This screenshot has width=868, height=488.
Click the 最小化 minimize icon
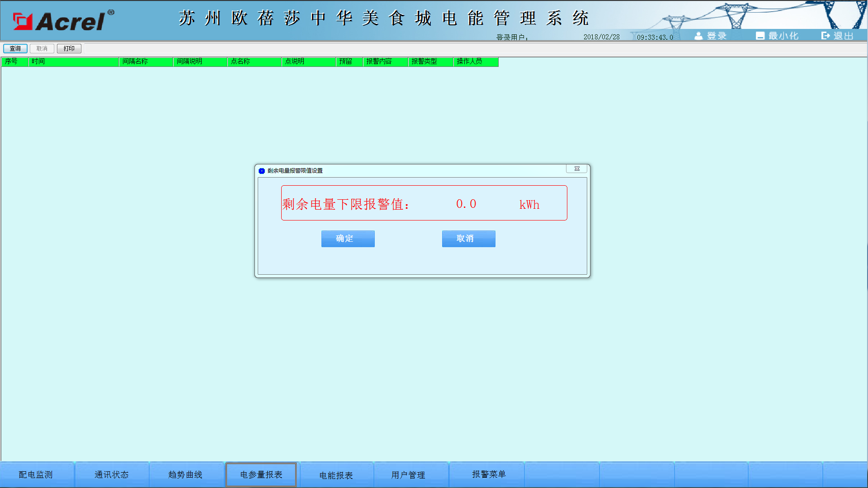click(x=760, y=36)
